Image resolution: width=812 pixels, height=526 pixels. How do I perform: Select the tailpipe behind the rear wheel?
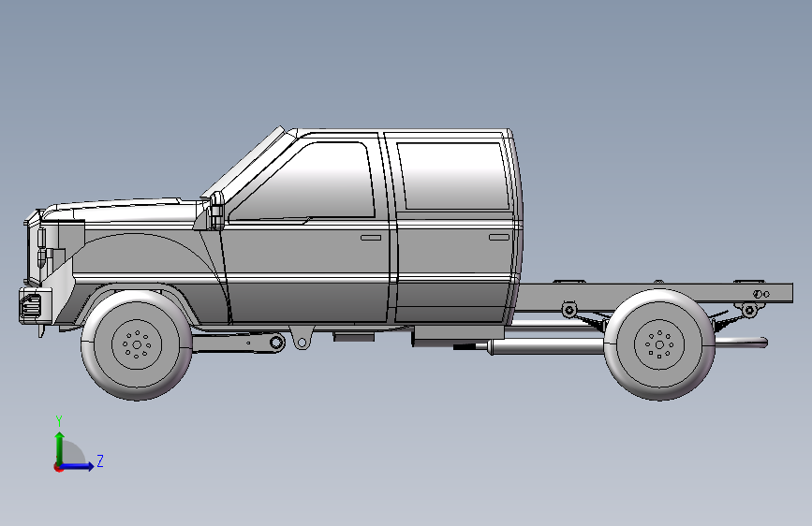pyautogui.click(x=742, y=342)
